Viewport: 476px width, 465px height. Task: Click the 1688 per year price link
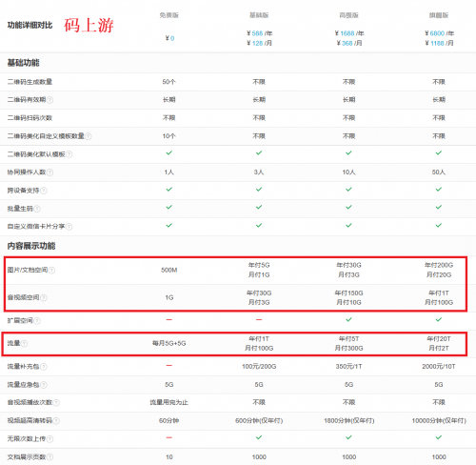347,33
